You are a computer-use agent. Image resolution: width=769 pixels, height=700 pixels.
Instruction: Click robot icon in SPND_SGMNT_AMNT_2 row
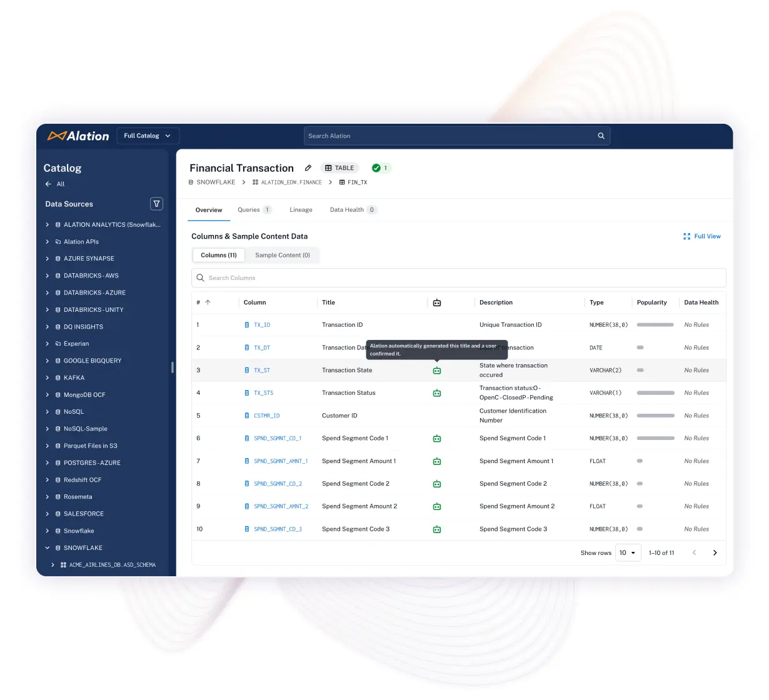pyautogui.click(x=437, y=506)
